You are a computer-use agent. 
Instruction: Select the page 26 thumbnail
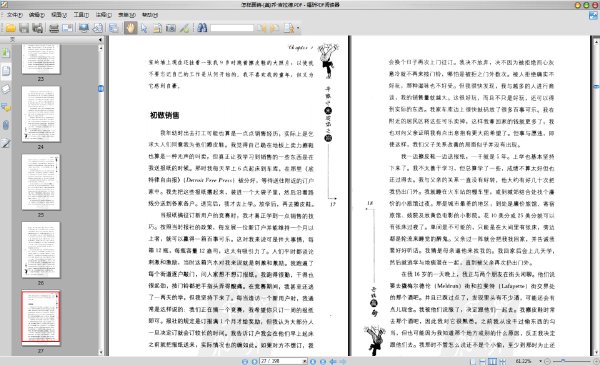41,250
